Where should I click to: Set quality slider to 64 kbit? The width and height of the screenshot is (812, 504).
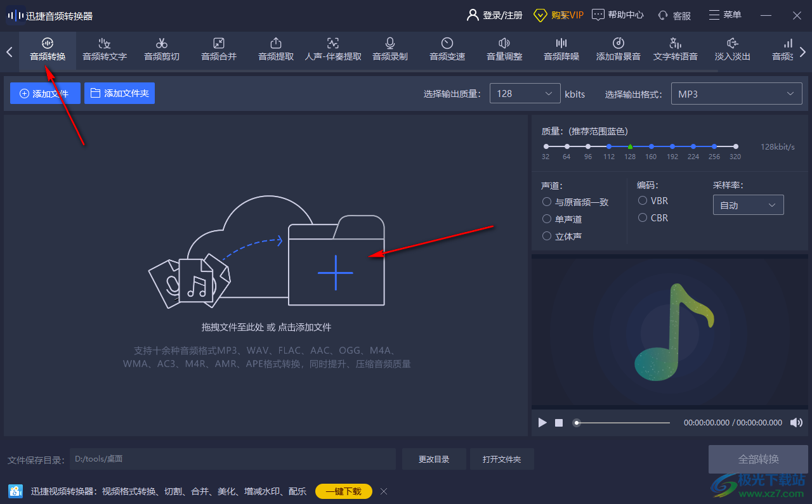[x=566, y=146]
